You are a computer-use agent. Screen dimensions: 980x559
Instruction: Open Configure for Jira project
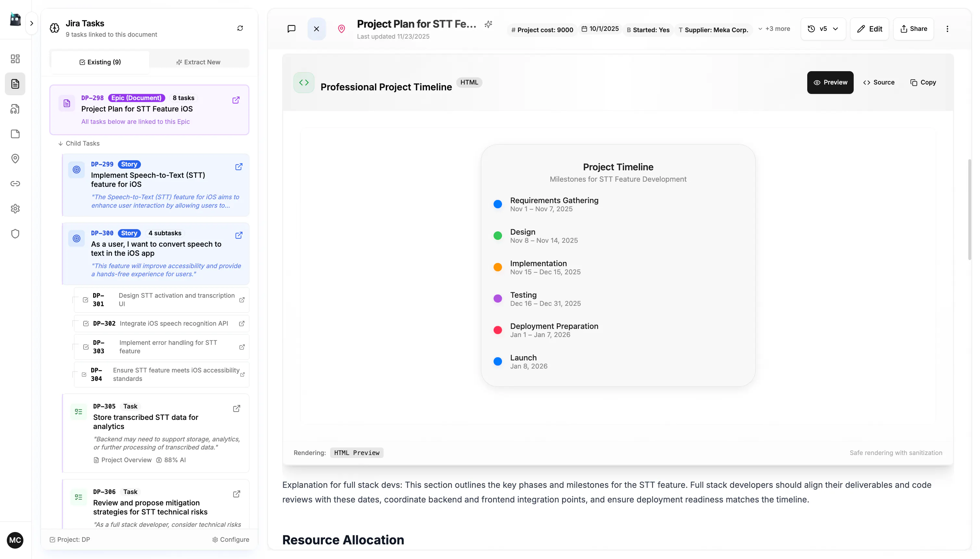click(x=231, y=540)
